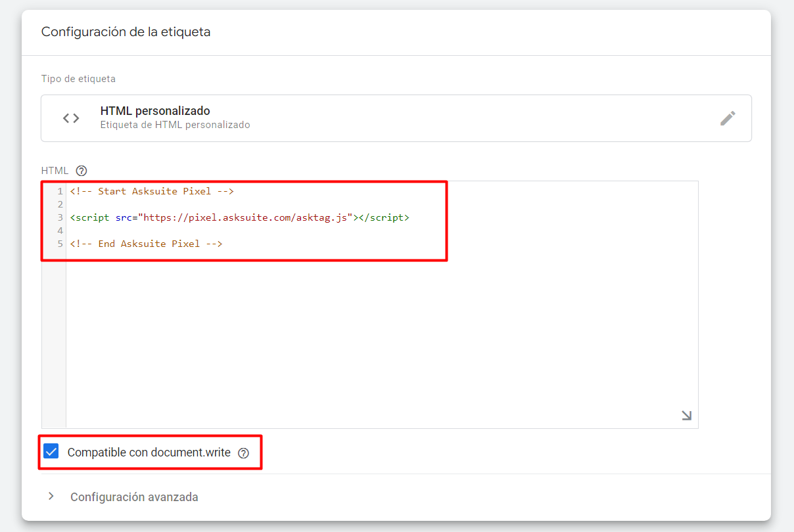Image resolution: width=794 pixels, height=532 pixels.
Task: Click line number 3 in editor gutter
Action: tap(60, 217)
